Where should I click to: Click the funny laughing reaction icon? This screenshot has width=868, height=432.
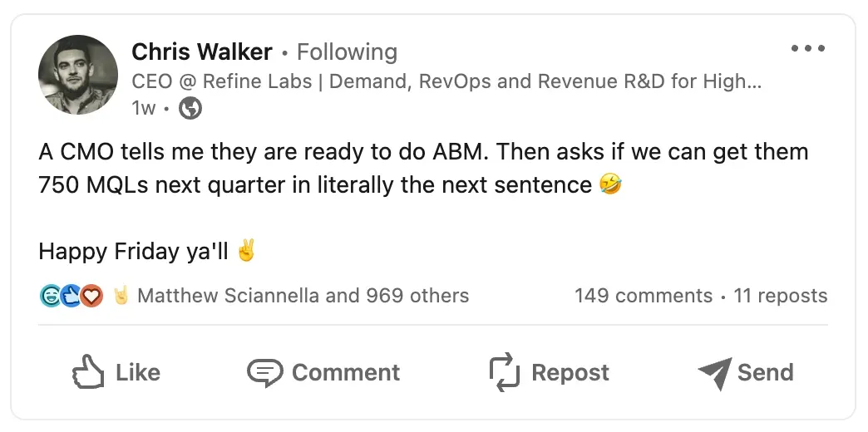(50, 296)
